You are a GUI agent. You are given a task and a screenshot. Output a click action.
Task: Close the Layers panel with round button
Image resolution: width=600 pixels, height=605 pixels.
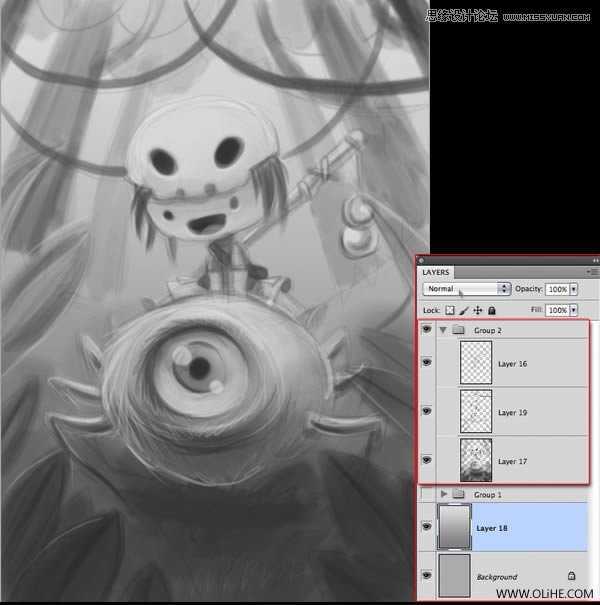[421, 260]
